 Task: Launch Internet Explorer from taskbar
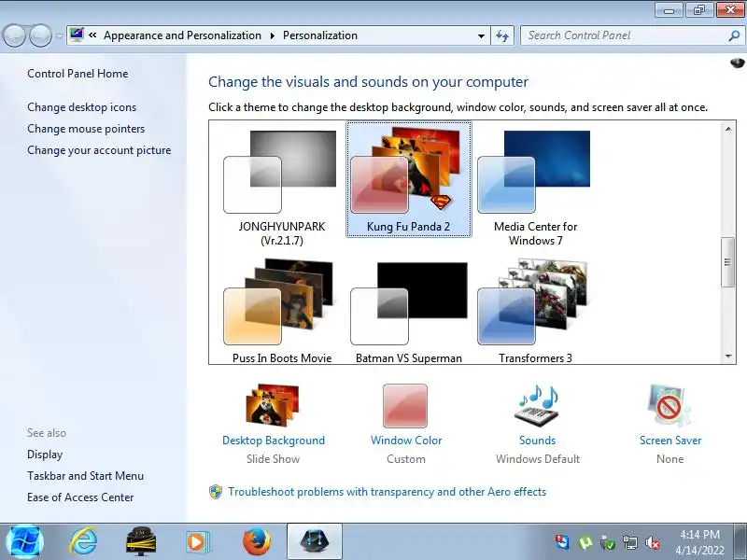(83, 541)
